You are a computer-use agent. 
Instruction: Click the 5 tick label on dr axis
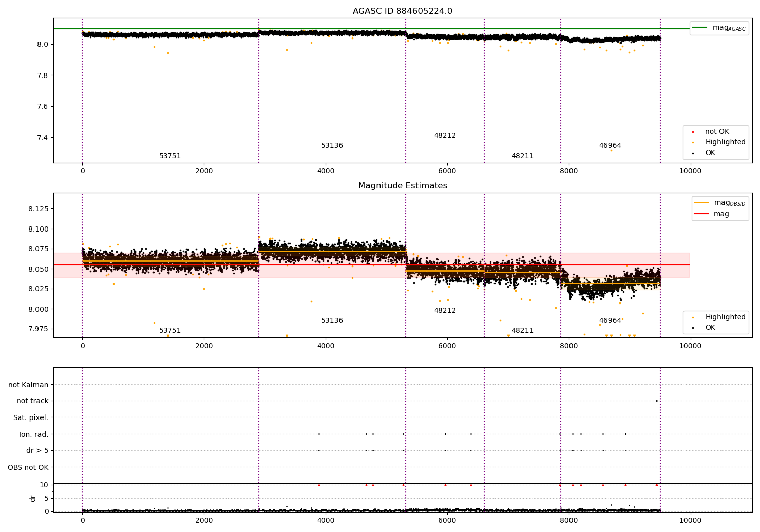click(x=46, y=498)
